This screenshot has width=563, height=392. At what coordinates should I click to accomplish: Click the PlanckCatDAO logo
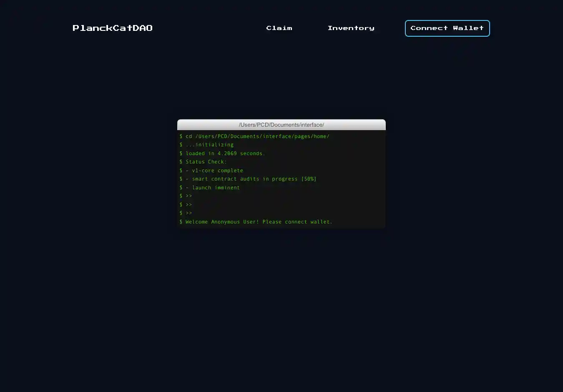[x=113, y=28]
